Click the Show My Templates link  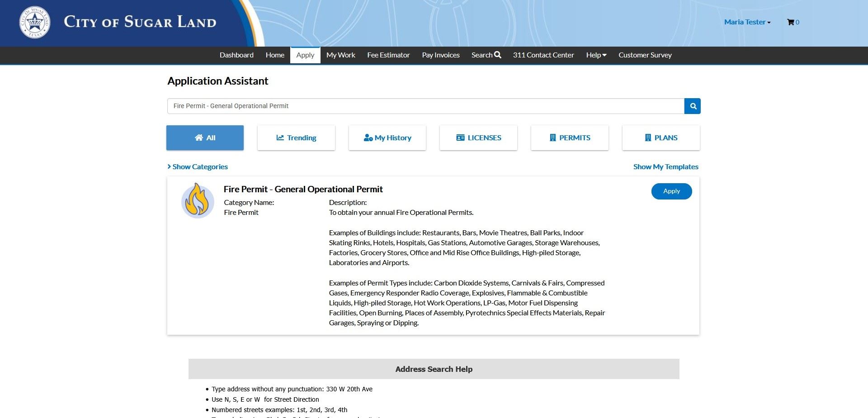(x=665, y=167)
